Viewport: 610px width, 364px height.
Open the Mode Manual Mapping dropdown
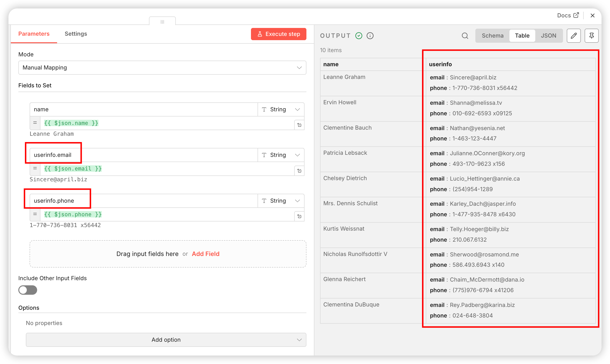click(x=162, y=68)
